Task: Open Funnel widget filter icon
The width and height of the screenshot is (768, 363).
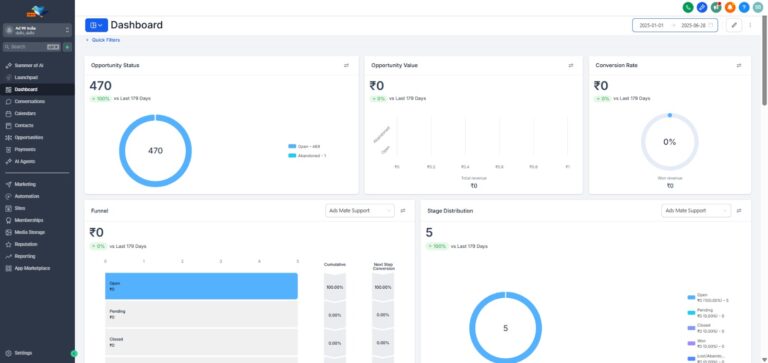Action: tap(403, 211)
